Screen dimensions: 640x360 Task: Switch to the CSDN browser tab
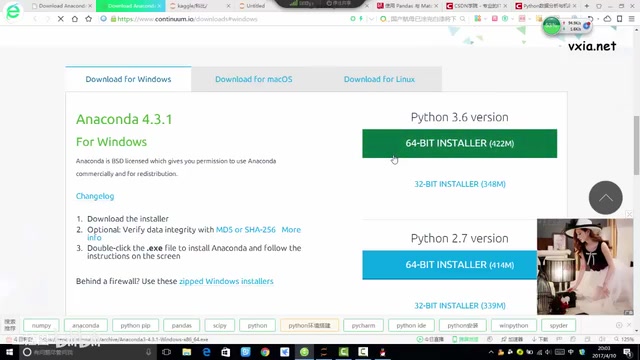[476, 6]
